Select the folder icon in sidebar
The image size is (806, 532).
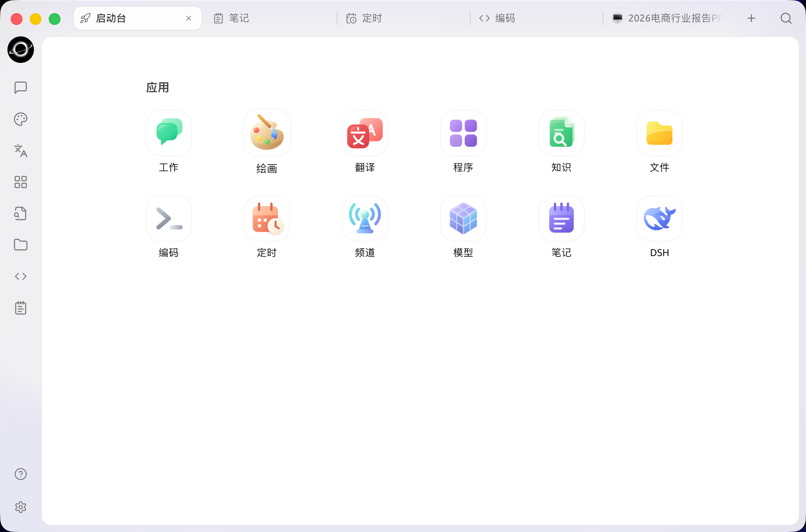click(21, 245)
